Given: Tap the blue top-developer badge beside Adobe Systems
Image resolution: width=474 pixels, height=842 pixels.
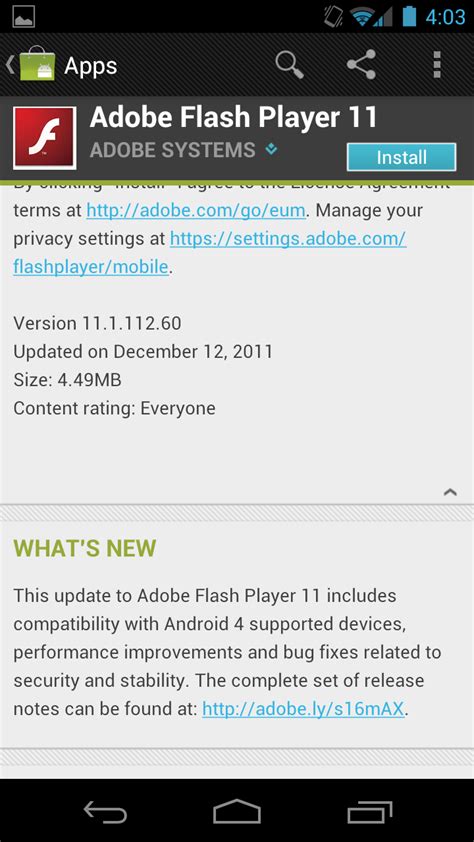Looking at the screenshot, I should pyautogui.click(x=271, y=149).
